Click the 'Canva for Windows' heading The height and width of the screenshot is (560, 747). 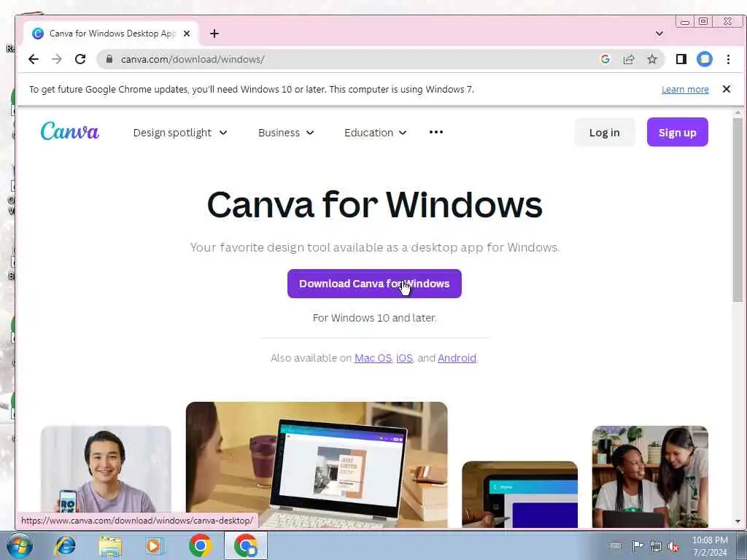(x=374, y=205)
